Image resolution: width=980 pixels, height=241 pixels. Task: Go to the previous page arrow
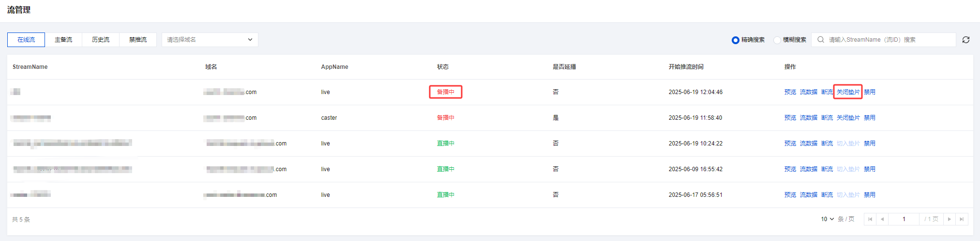click(x=882, y=219)
